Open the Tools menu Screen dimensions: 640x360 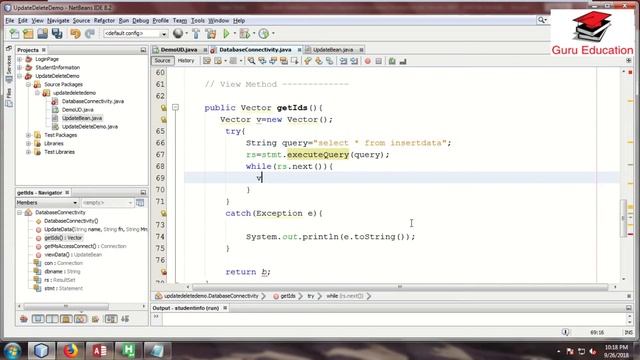[x=198, y=20]
